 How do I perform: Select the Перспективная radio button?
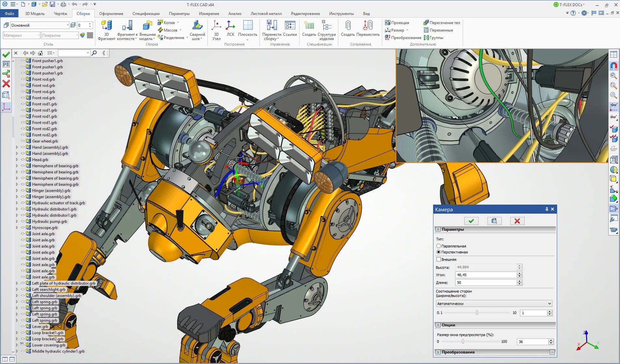point(439,252)
